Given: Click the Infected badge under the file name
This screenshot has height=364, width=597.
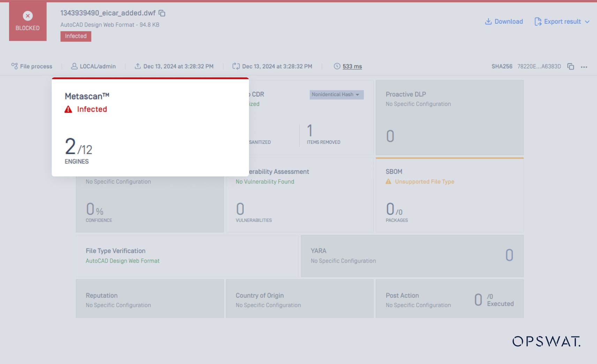Looking at the screenshot, I should tap(76, 36).
